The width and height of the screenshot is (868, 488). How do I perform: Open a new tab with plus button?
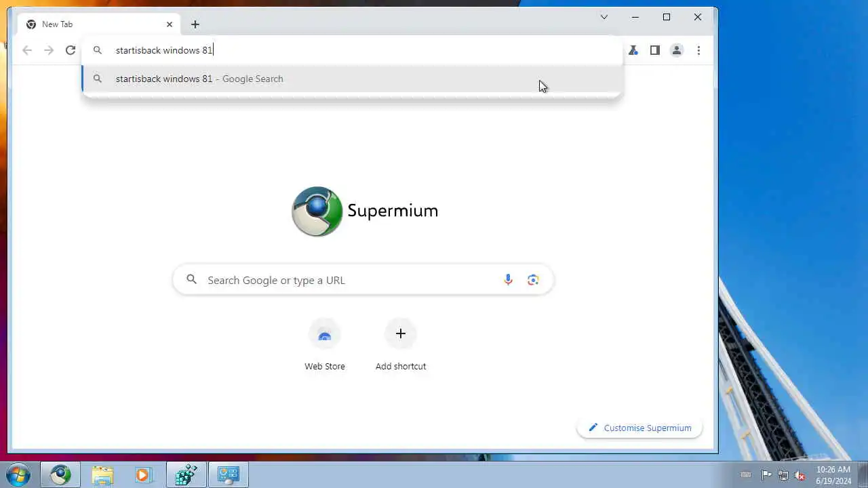tap(195, 24)
